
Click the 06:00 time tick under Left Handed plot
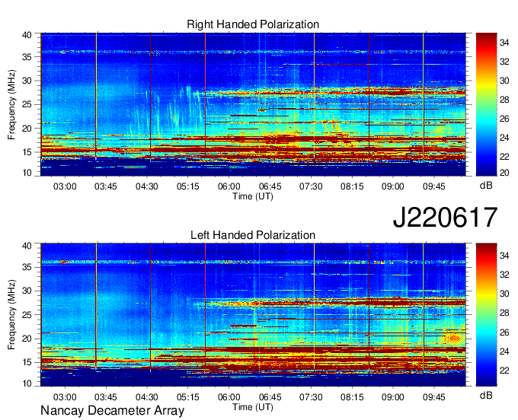(x=229, y=396)
